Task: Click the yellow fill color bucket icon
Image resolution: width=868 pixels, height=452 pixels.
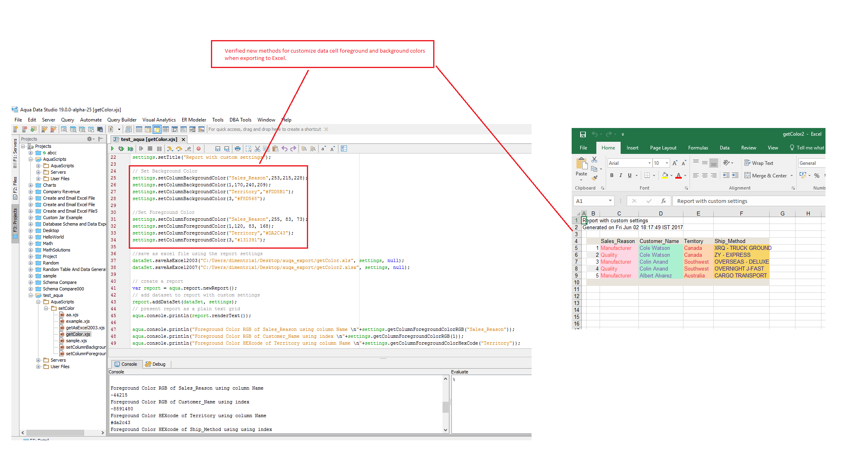Action: 664,175
